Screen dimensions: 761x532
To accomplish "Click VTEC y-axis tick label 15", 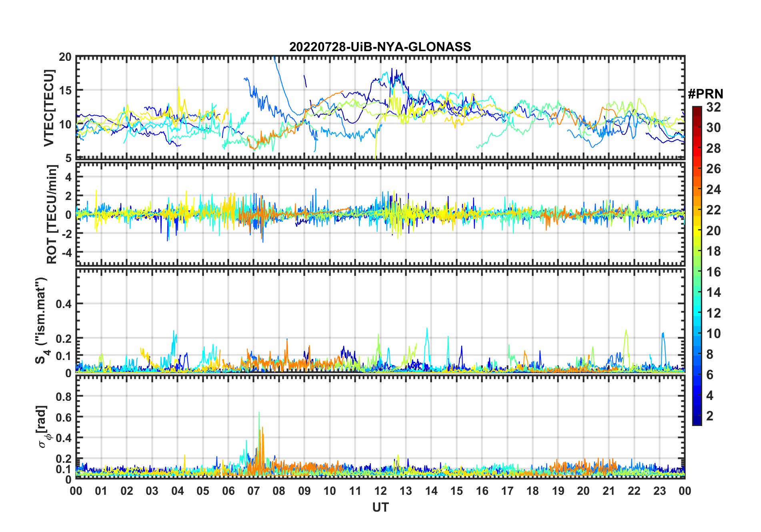I will (x=65, y=90).
